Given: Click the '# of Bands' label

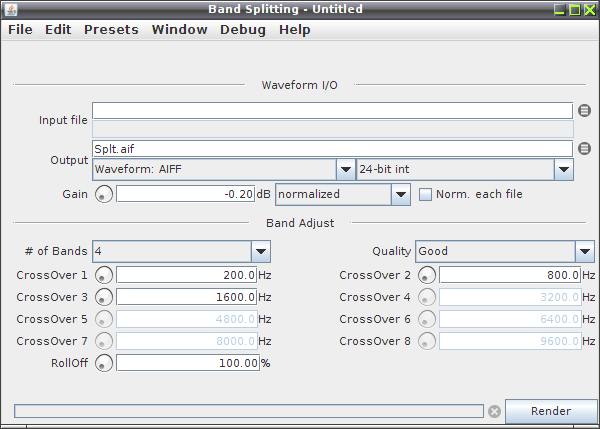Looking at the screenshot, I should point(56,251).
